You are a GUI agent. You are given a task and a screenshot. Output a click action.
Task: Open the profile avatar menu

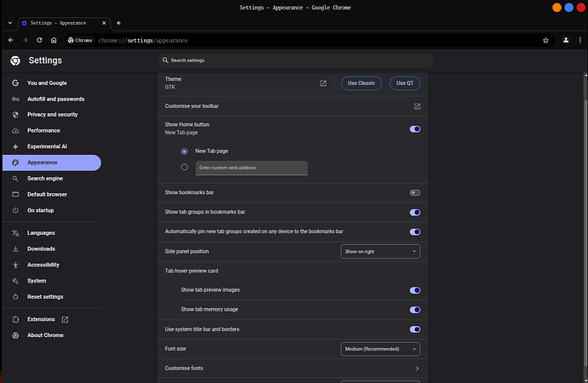(x=566, y=40)
